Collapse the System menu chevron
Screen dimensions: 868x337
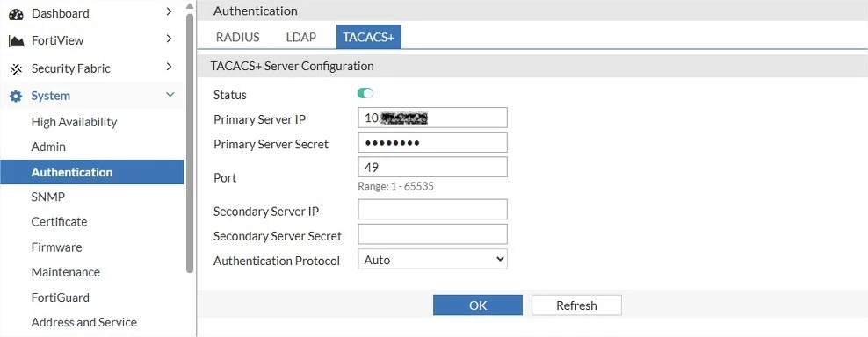click(x=170, y=95)
